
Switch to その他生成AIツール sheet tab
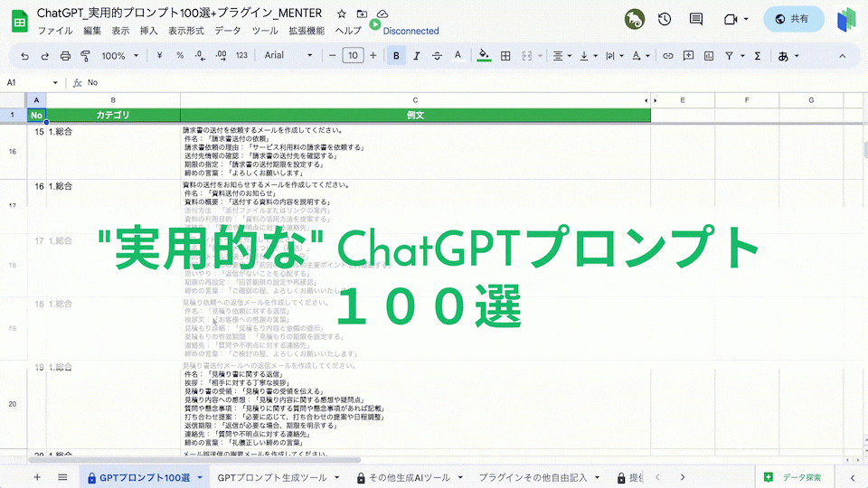pos(409,477)
